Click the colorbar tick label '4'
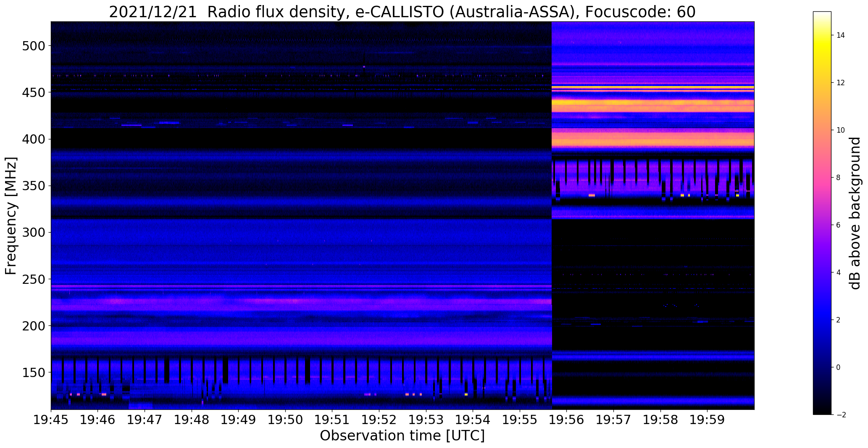868x448 pixels. coord(839,272)
